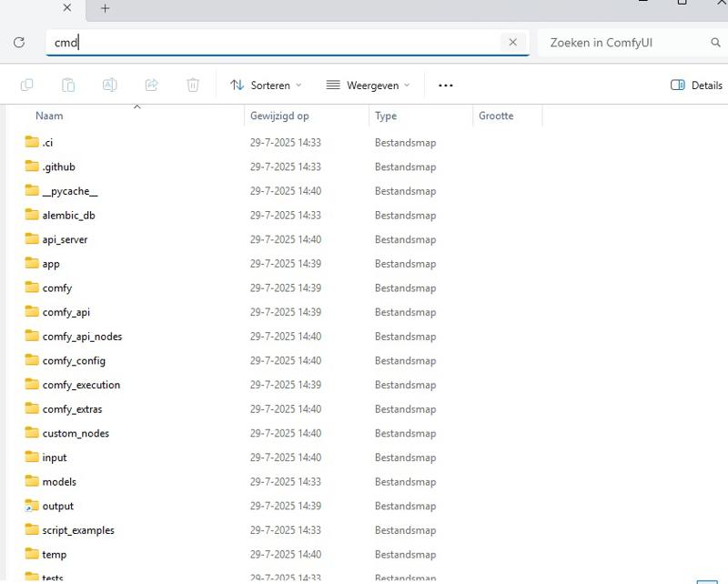The width and height of the screenshot is (728, 584).
Task: Clear the address bar text
Action: coord(512,42)
